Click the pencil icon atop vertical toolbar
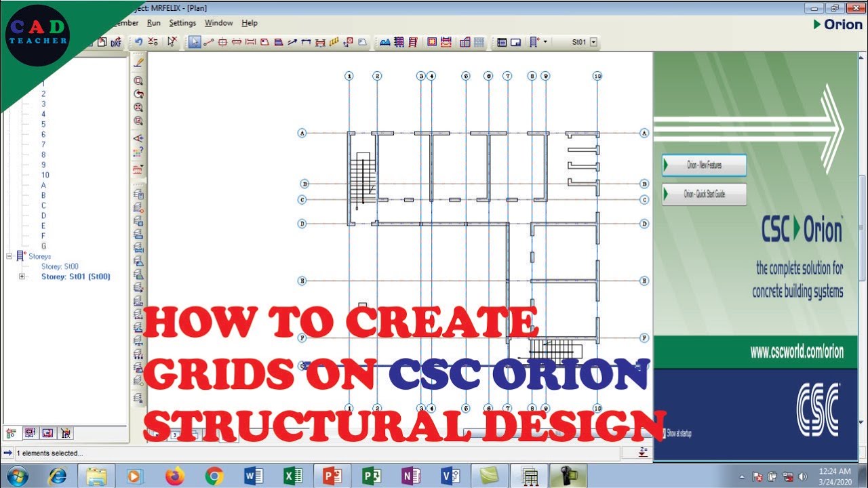The image size is (868, 488). point(138,62)
